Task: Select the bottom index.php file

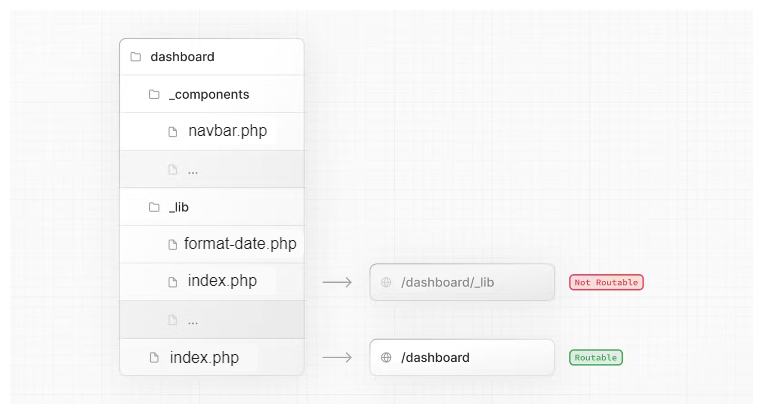Action: point(204,357)
